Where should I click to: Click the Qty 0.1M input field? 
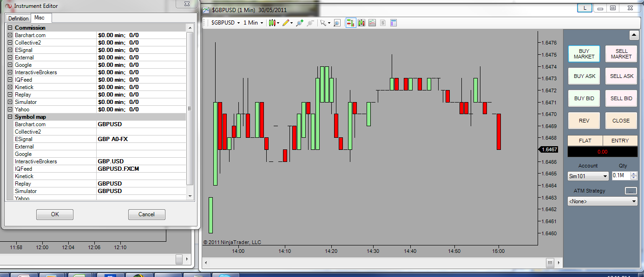pos(621,176)
